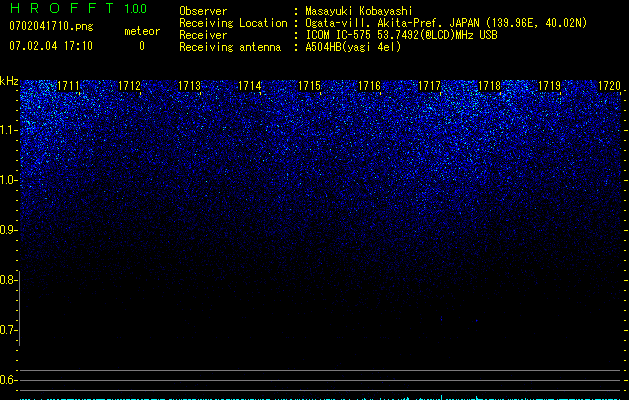
Task: Click the meteor count 0
Action: click(x=142, y=46)
